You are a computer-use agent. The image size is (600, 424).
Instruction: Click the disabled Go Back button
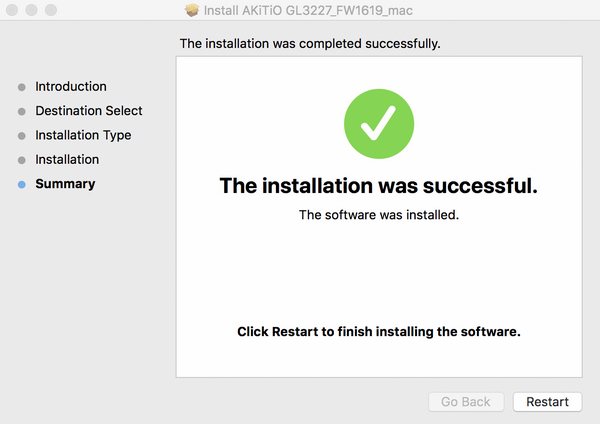tap(466, 402)
